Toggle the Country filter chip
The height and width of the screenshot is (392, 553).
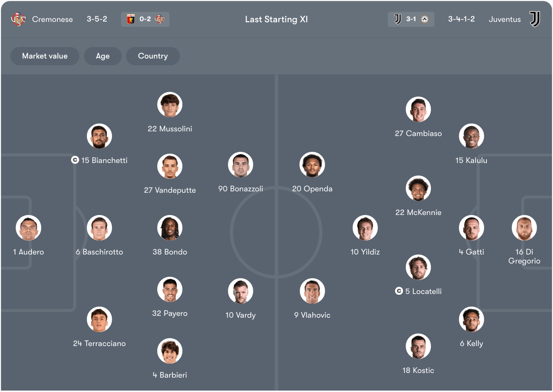(153, 56)
